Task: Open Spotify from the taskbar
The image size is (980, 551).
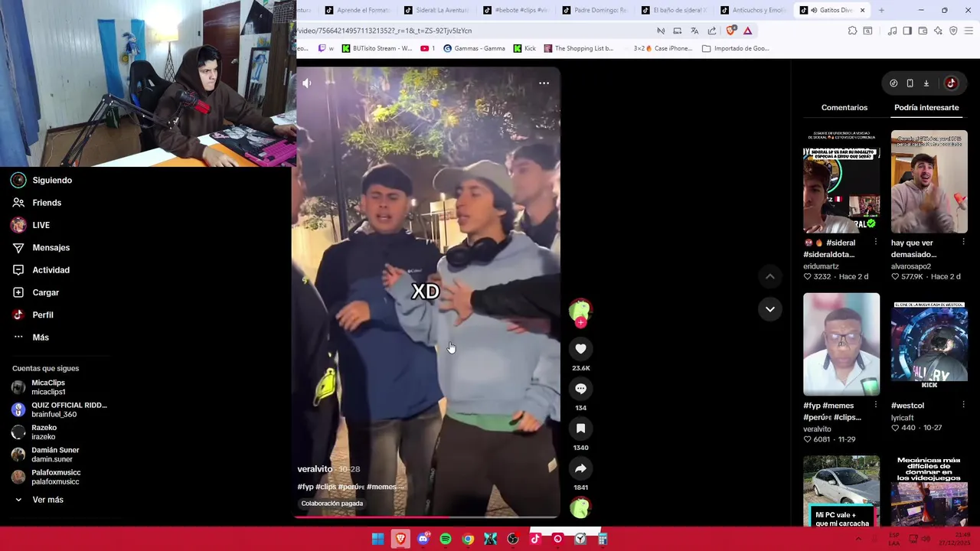Action: tap(446, 540)
